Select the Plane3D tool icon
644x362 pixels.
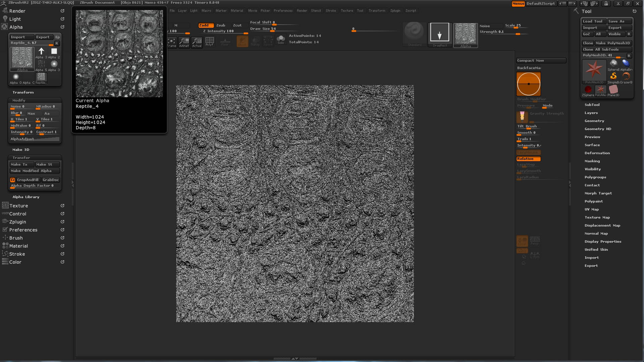(613, 90)
